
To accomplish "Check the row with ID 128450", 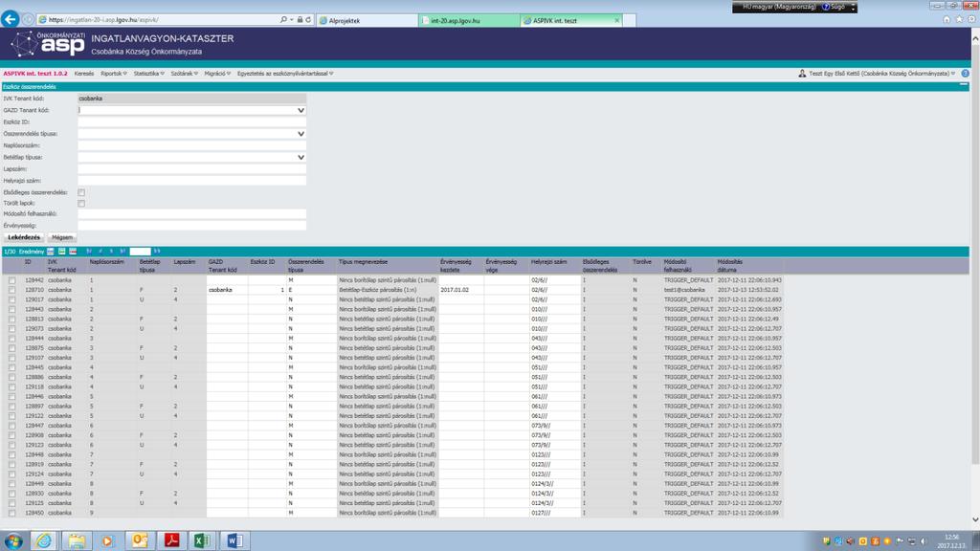I will click(11, 513).
